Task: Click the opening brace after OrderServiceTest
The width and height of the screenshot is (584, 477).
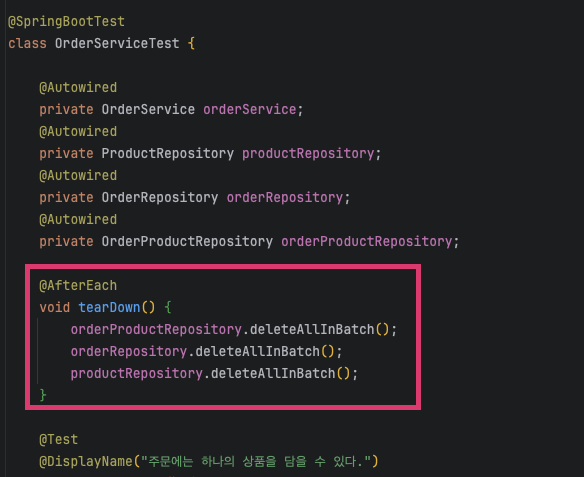Action: [x=191, y=43]
